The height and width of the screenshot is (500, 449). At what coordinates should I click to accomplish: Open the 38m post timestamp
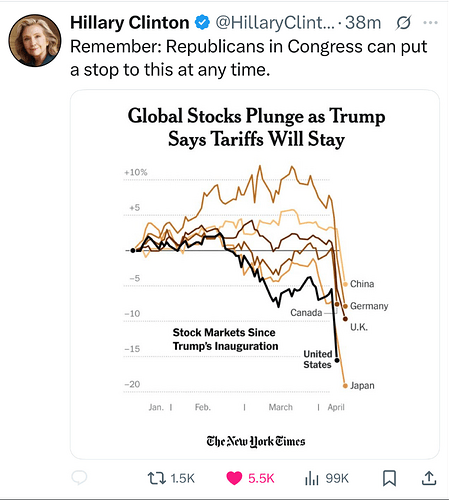(363, 23)
